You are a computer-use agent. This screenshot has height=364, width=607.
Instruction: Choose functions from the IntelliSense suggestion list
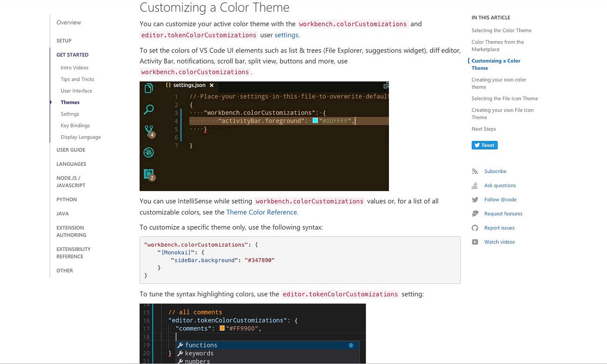[x=201, y=345]
